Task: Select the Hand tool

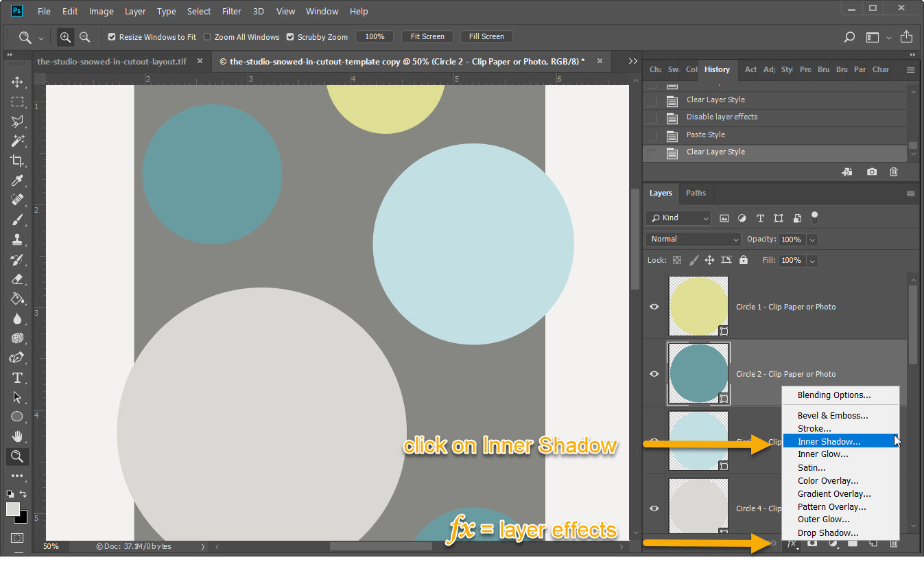Action: [x=17, y=436]
